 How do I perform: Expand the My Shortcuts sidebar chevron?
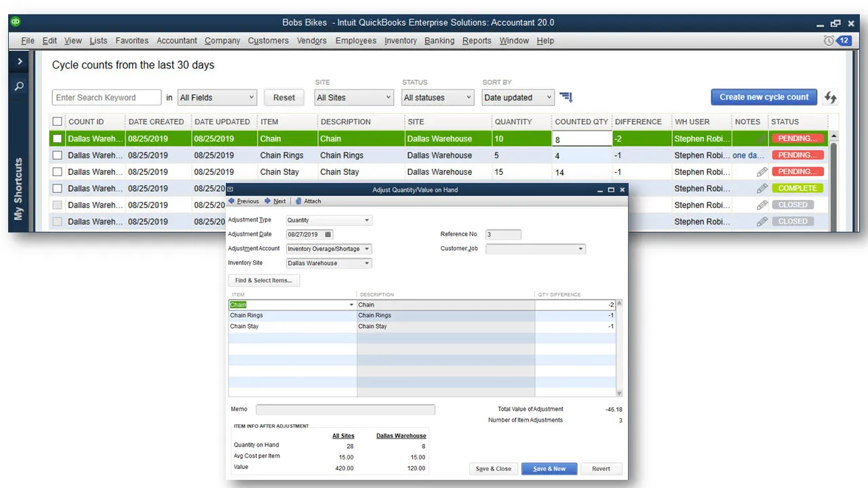pyautogui.click(x=19, y=62)
